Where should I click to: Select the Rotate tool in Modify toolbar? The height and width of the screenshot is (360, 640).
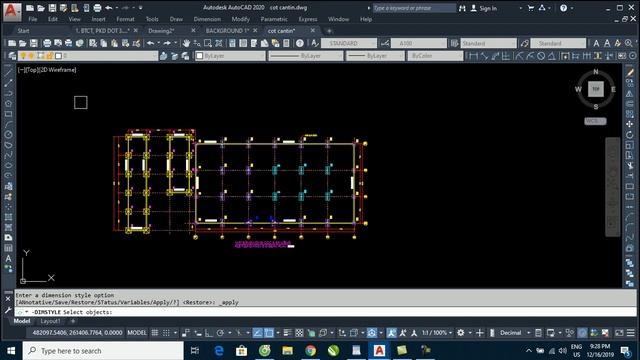point(630,135)
